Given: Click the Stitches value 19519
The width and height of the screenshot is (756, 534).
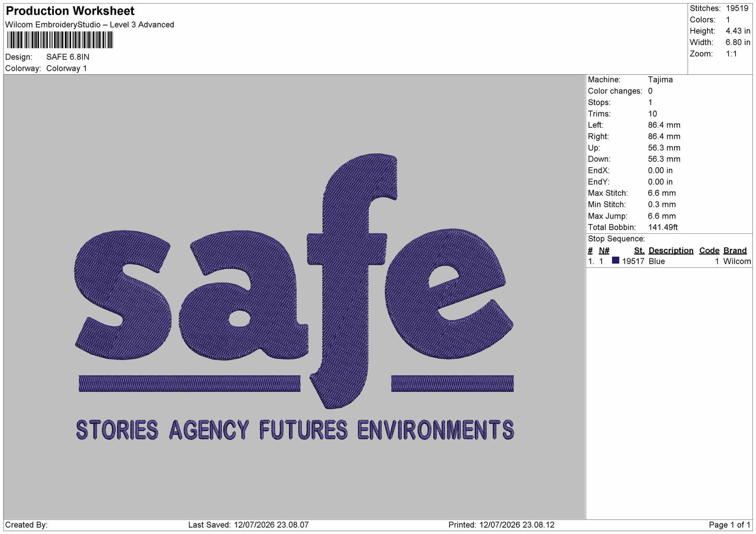Looking at the screenshot, I should coord(737,8).
